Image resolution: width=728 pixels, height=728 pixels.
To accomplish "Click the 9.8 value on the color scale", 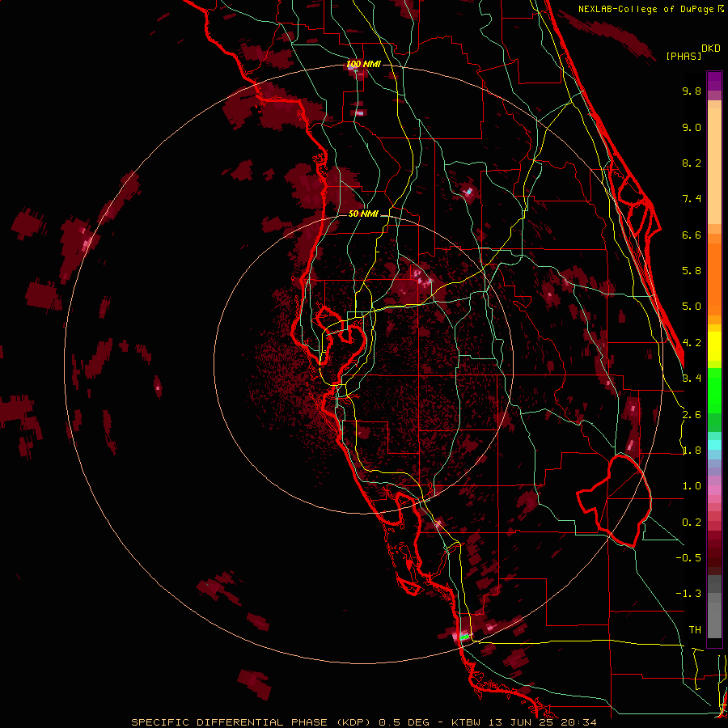I will click(692, 91).
